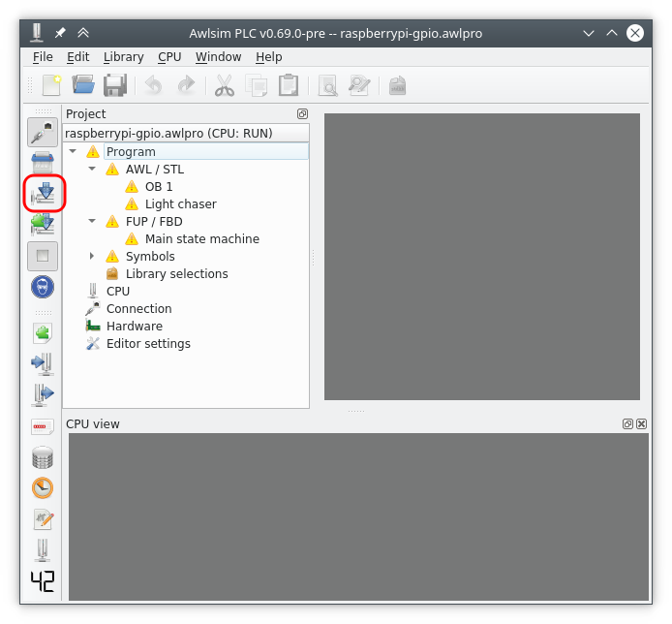Image resolution: width=672 pixels, height=624 pixels.
Task: Open the Help menu
Action: coord(269,57)
